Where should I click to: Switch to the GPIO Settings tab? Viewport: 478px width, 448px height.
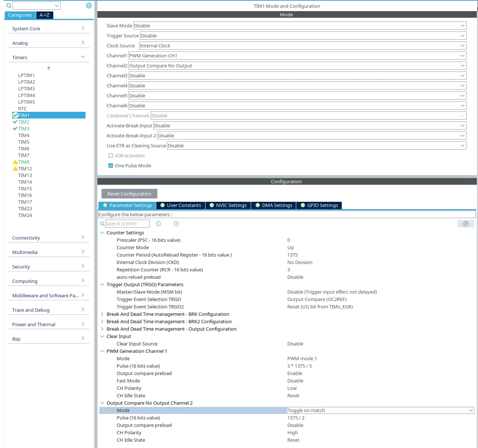[x=319, y=205]
